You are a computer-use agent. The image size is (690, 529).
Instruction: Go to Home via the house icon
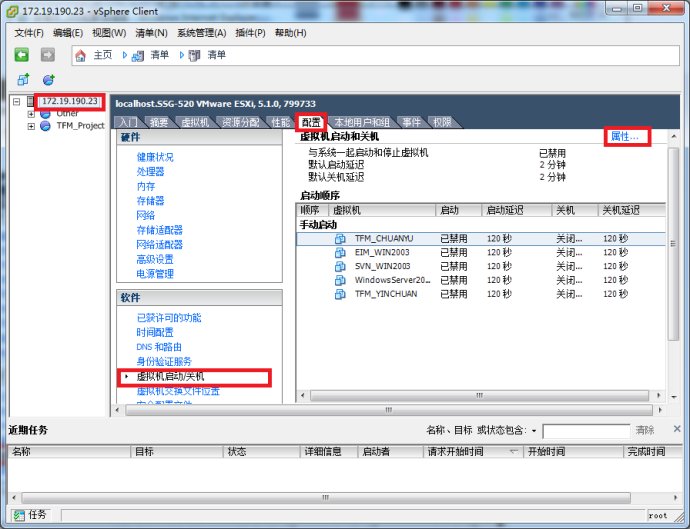(x=81, y=56)
